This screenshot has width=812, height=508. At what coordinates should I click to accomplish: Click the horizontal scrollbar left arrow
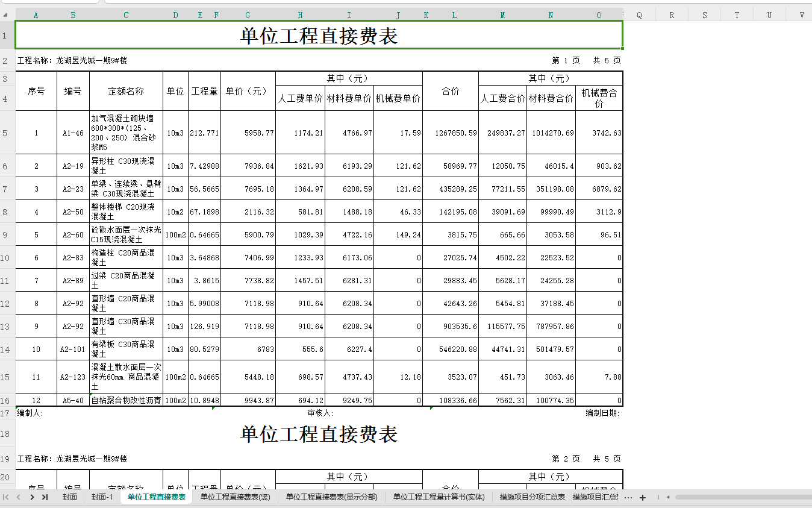click(668, 498)
